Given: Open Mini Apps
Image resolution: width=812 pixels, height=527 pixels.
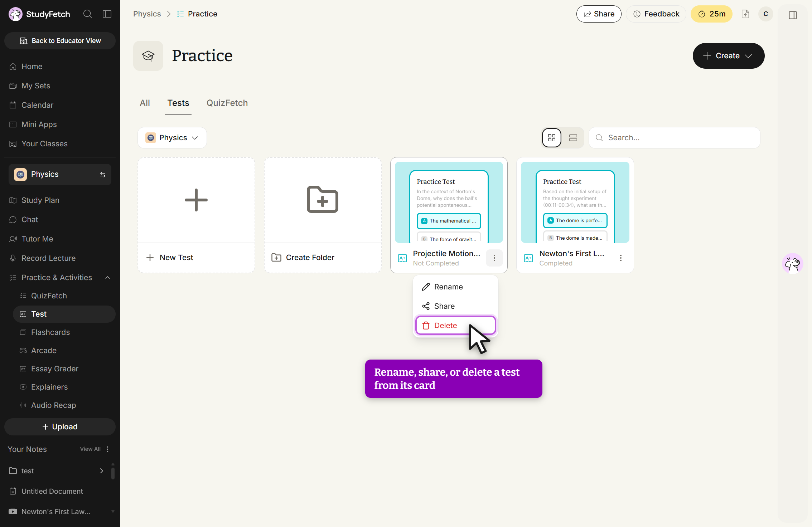Looking at the screenshot, I should pos(60,125).
